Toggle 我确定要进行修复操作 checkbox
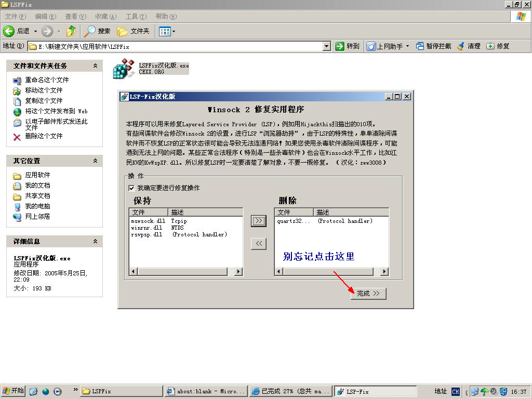Screen dimensions: 532x399 point(131,188)
